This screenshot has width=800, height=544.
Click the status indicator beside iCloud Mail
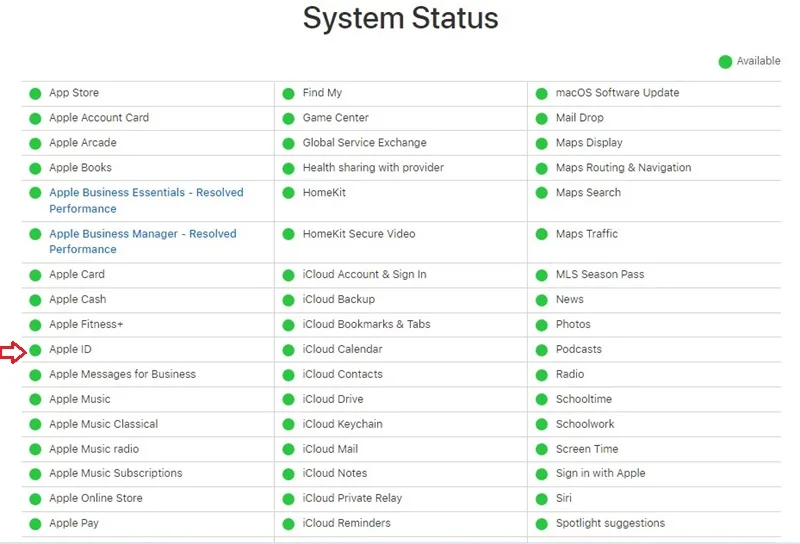coord(288,449)
